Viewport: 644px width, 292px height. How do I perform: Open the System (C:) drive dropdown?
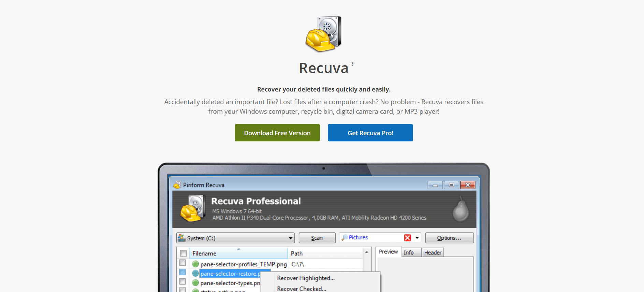pos(235,238)
